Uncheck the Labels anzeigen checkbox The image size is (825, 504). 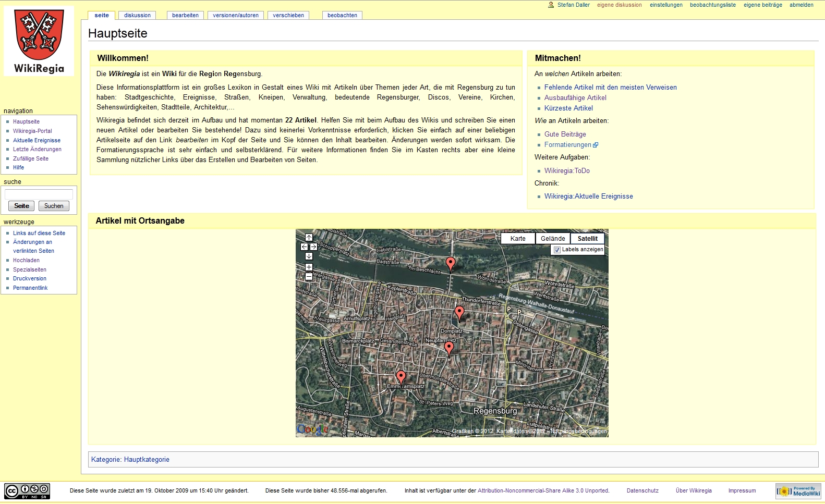coord(557,250)
